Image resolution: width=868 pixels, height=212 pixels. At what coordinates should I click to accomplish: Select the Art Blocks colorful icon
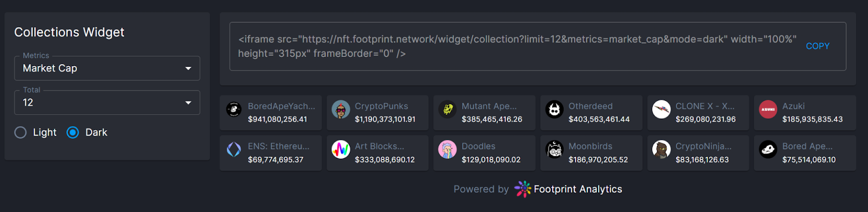(x=341, y=150)
